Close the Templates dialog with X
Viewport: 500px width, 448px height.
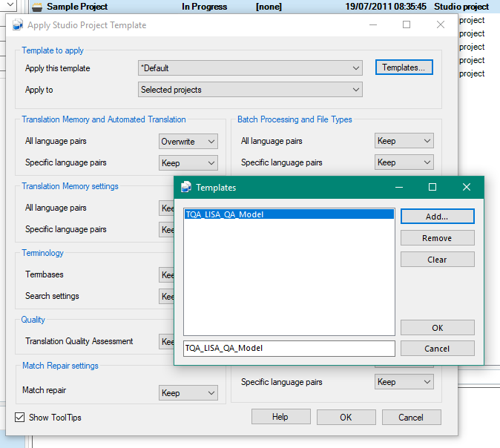pyautogui.click(x=466, y=188)
